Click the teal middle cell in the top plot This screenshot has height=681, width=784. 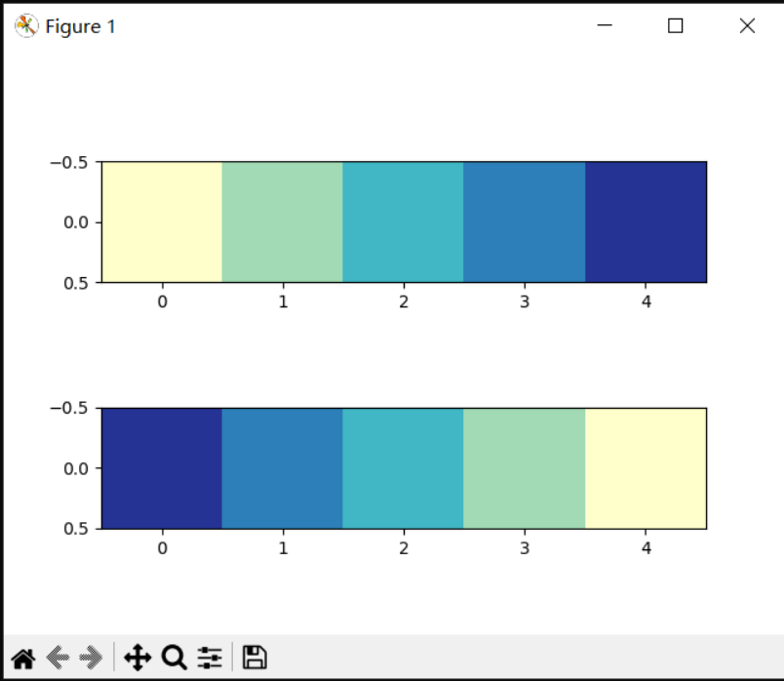pos(403,222)
